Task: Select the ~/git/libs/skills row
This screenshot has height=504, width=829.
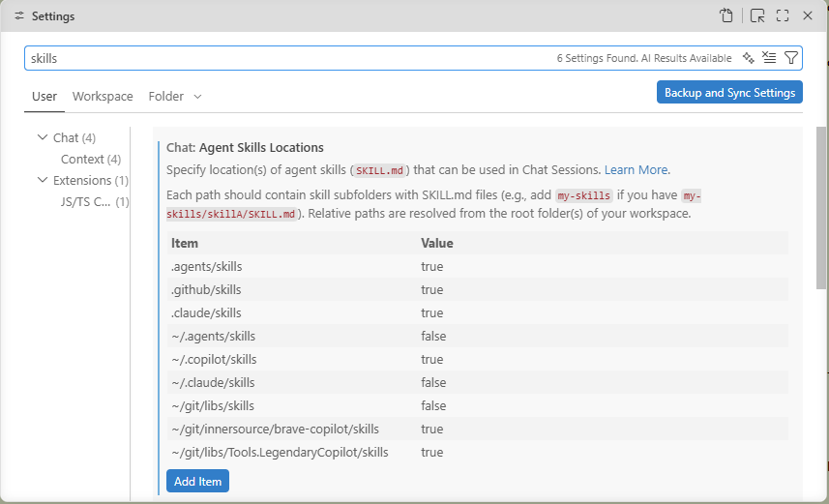Action: (x=478, y=406)
